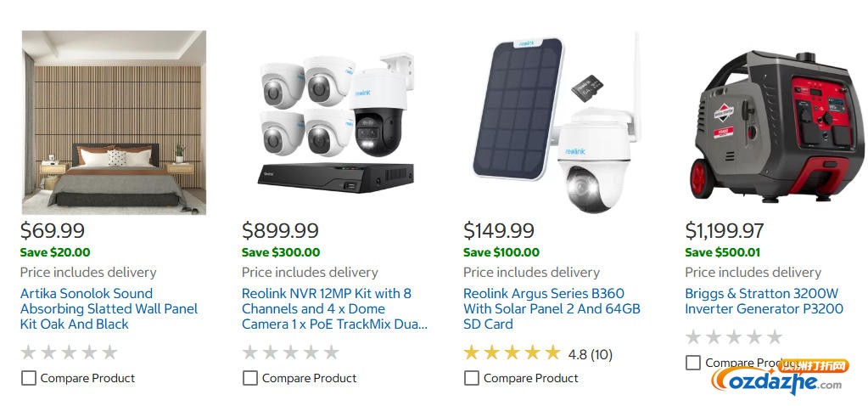Click the gold star rating for Reolink Argus
This screenshot has width=868, height=406.
[512, 353]
